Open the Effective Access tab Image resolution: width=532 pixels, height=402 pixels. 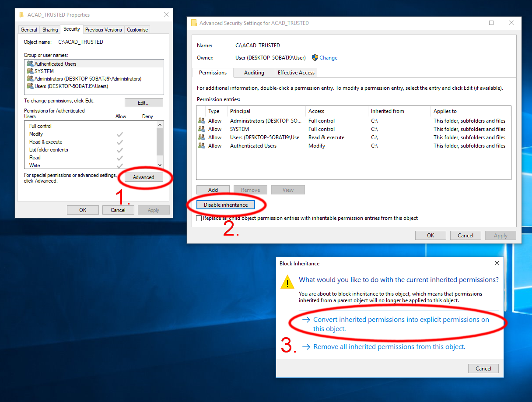(x=296, y=73)
